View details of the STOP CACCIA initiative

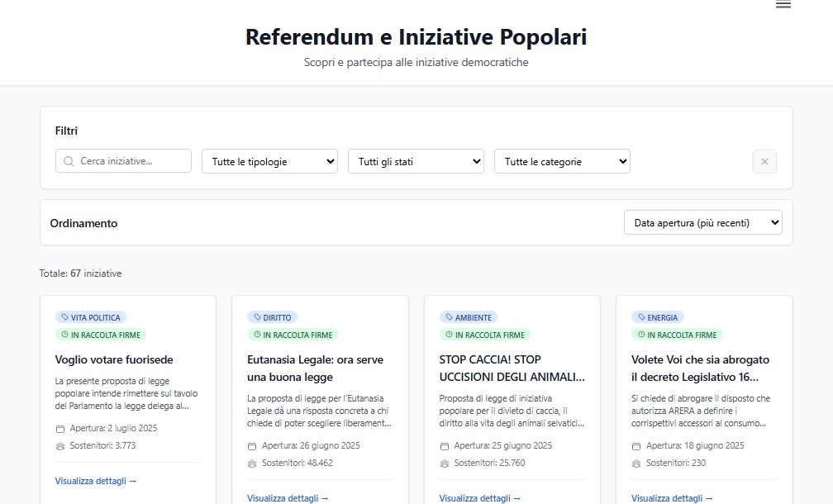[479, 498]
